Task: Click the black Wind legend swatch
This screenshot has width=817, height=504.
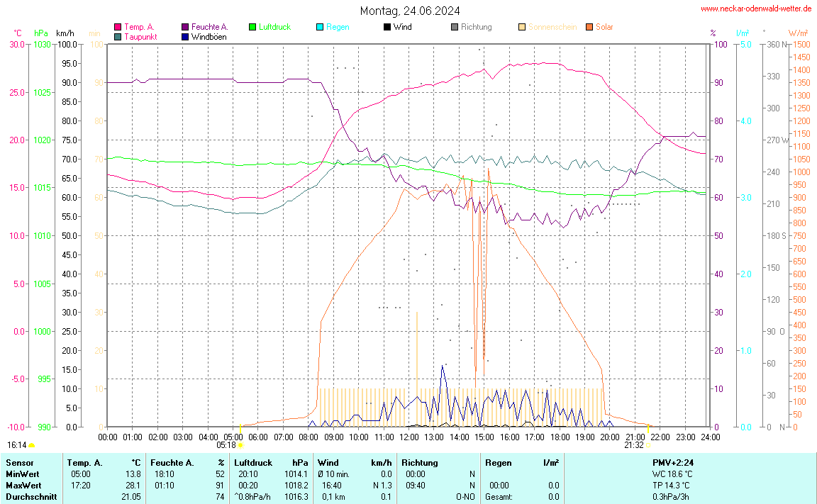Action: pos(387,27)
